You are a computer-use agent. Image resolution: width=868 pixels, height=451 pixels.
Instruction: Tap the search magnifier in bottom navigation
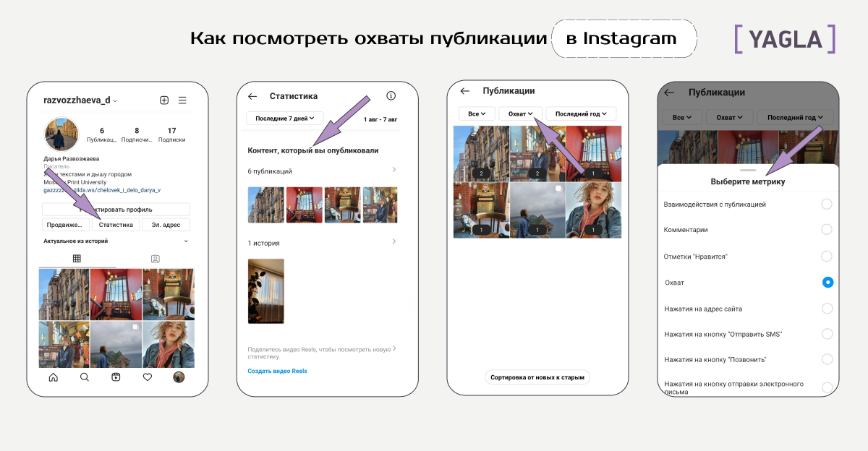[85, 377]
